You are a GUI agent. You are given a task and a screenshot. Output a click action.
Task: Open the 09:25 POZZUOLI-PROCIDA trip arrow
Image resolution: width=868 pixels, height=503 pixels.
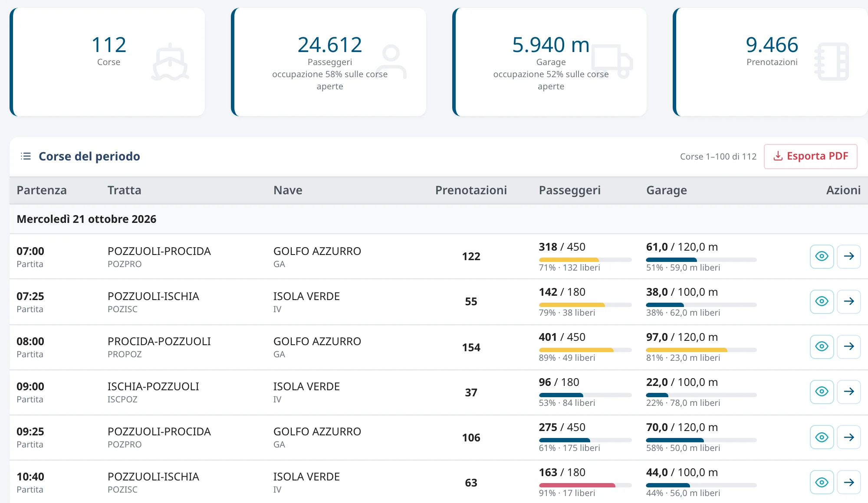(849, 437)
